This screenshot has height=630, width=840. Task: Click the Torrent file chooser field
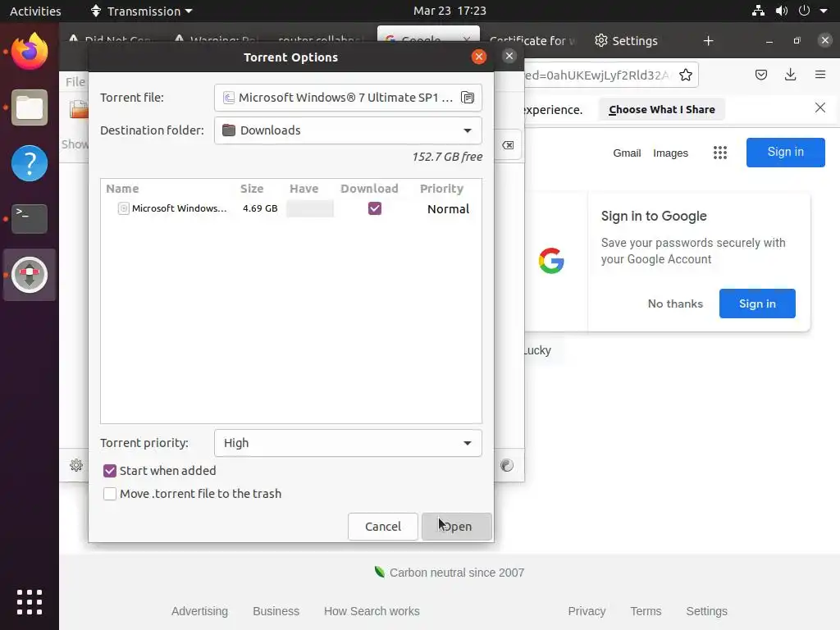click(348, 98)
